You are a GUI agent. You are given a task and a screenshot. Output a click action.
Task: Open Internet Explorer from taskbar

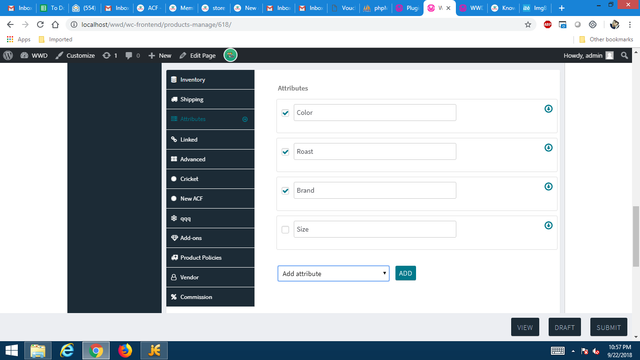click(67, 350)
